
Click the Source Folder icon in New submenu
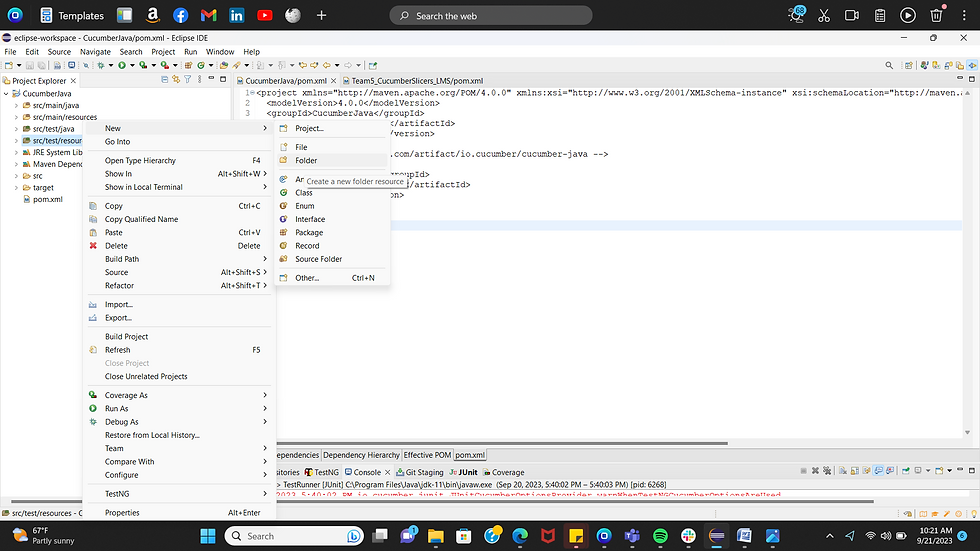pyautogui.click(x=283, y=259)
